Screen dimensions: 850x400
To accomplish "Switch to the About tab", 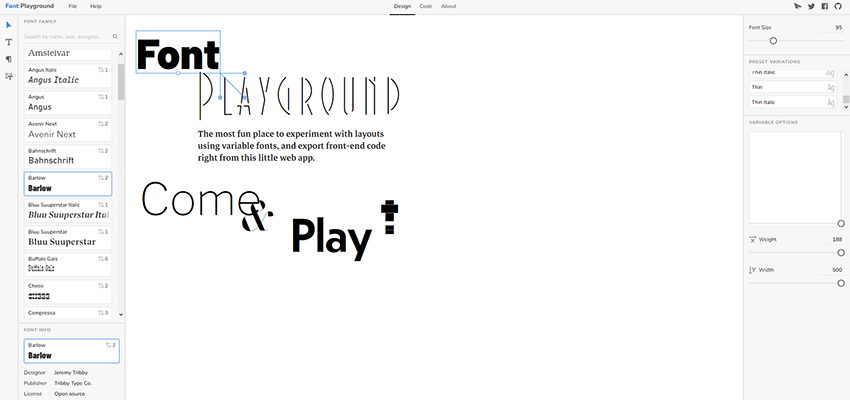I will [x=448, y=7].
